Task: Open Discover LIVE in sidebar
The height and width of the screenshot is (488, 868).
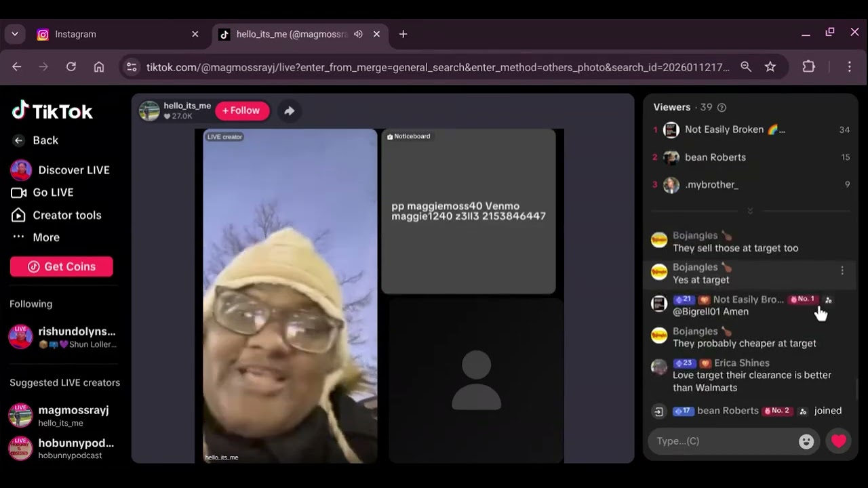Action: pyautogui.click(x=61, y=170)
